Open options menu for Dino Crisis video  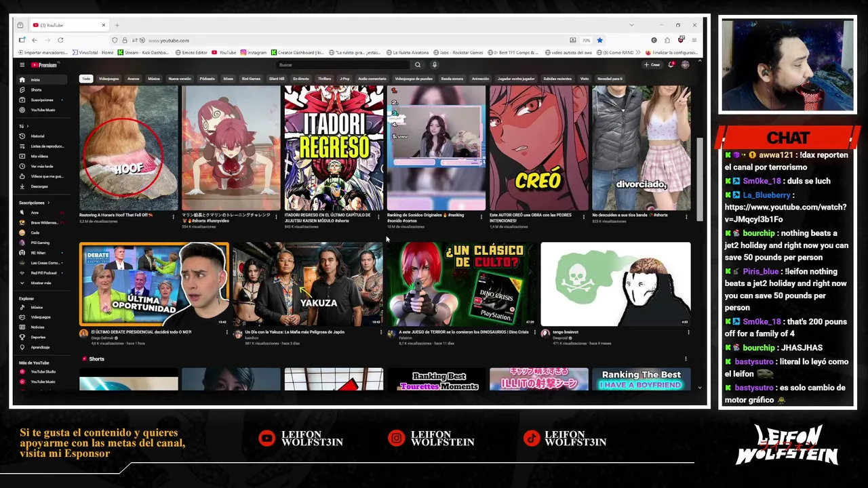[535, 333]
